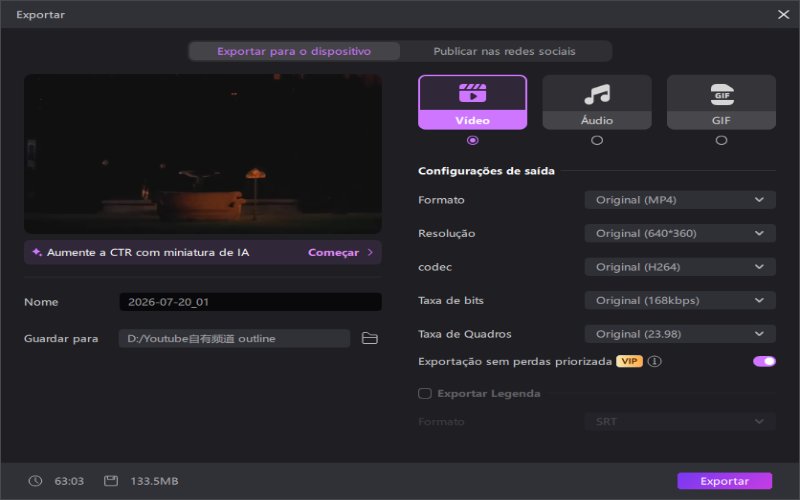The image size is (800, 500).
Task: Click the Exportação sem perdas priorizada label
Action: pos(515,361)
